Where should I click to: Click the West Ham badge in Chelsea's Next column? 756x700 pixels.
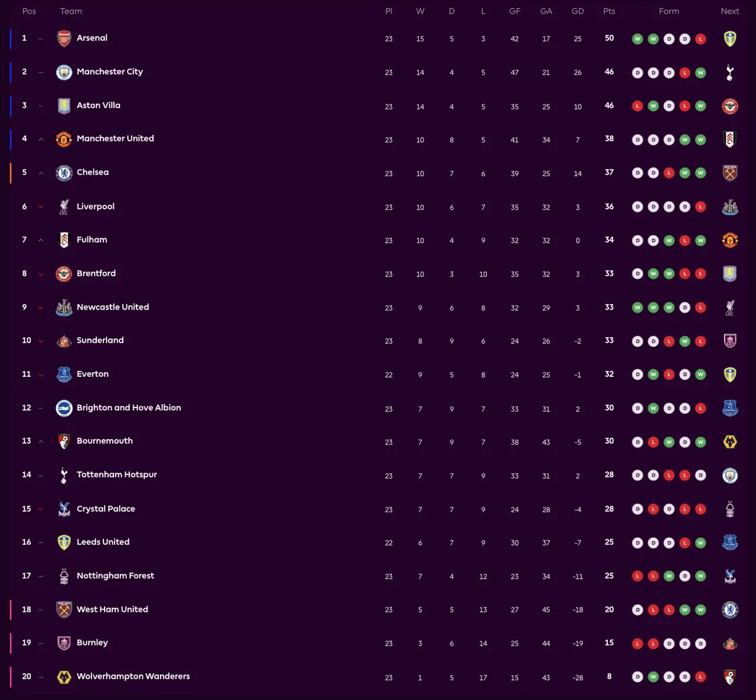(730, 173)
